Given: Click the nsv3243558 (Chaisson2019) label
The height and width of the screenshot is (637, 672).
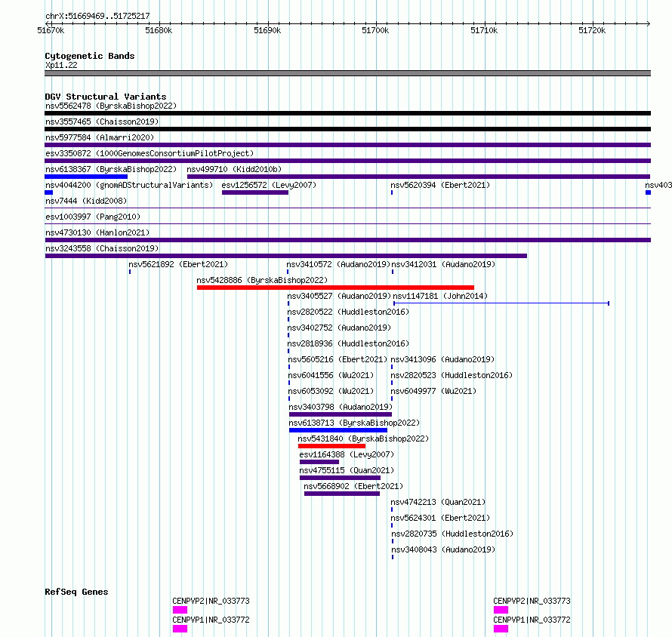Looking at the screenshot, I should click(102, 248).
